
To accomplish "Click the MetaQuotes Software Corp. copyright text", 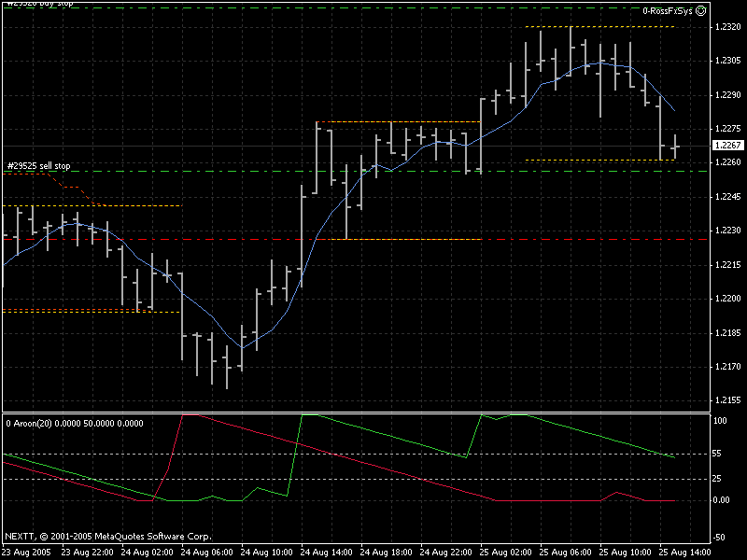I will (x=107, y=537).
